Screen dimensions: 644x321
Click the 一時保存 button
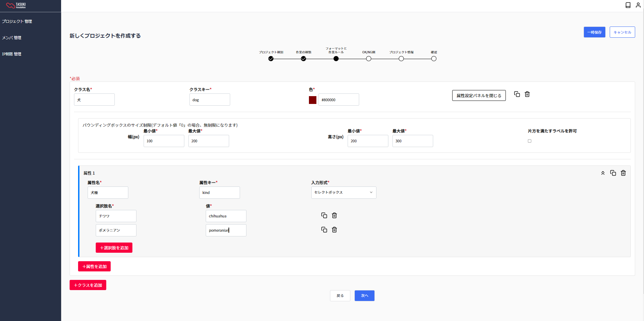pos(594,32)
